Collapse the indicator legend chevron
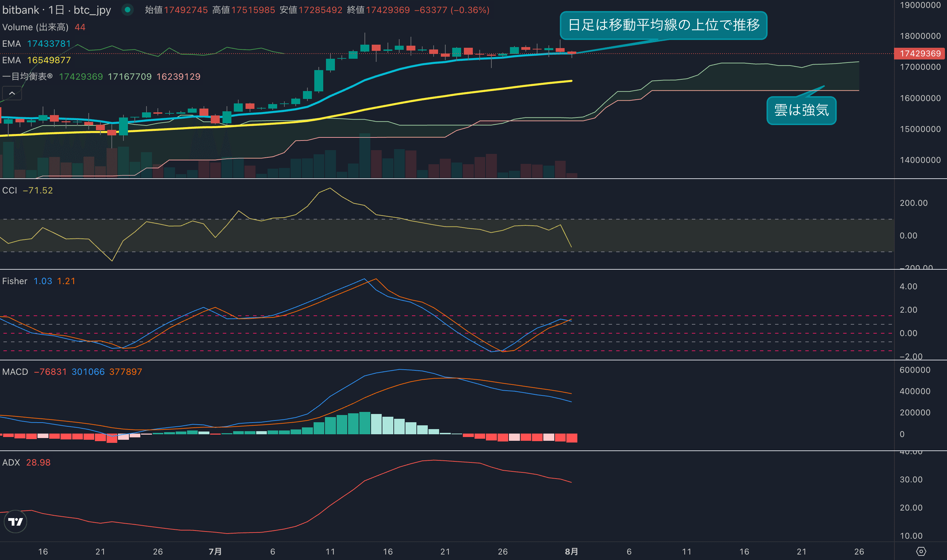 point(12,93)
